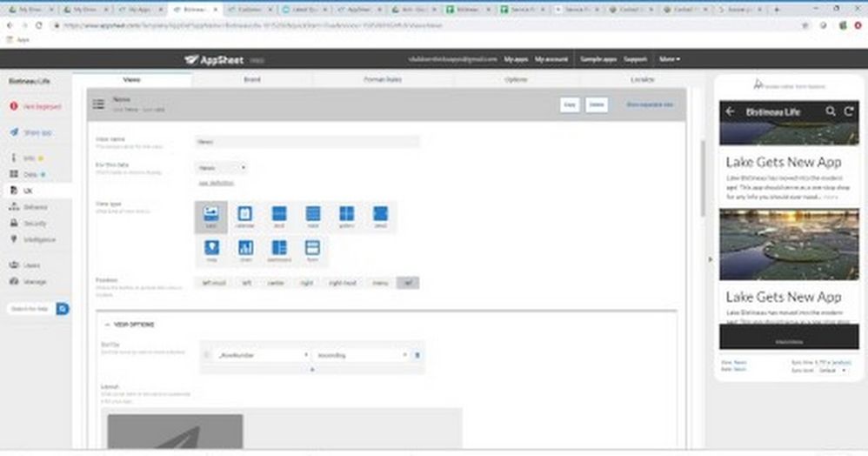Click the list icon beside the News header
Image resolution: width=868 pixels, height=456 pixels.
click(x=98, y=104)
